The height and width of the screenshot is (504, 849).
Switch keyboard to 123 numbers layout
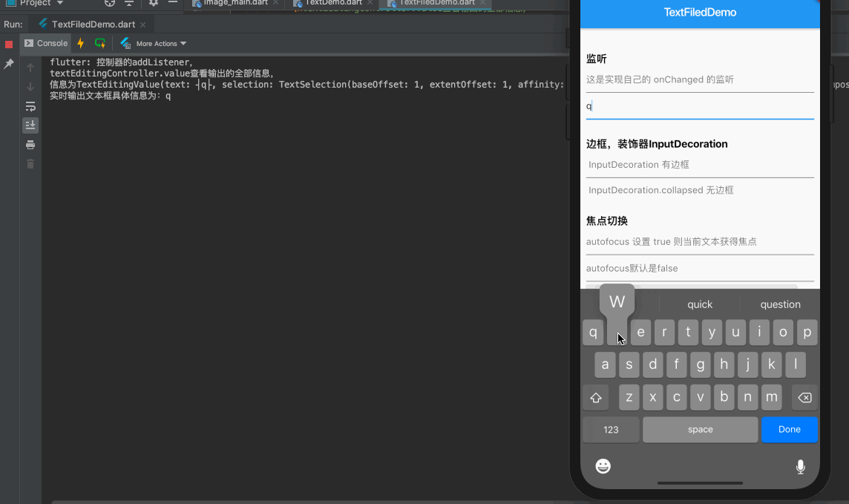click(x=611, y=430)
